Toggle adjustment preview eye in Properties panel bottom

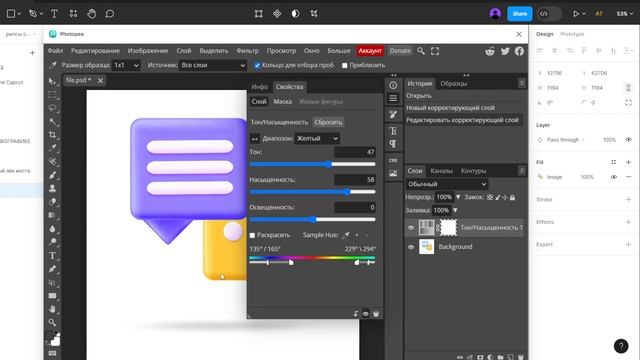click(366, 314)
